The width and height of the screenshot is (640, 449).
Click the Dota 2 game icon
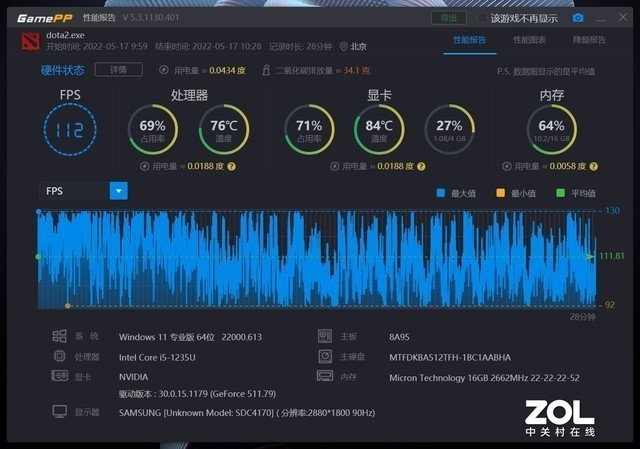tap(26, 40)
